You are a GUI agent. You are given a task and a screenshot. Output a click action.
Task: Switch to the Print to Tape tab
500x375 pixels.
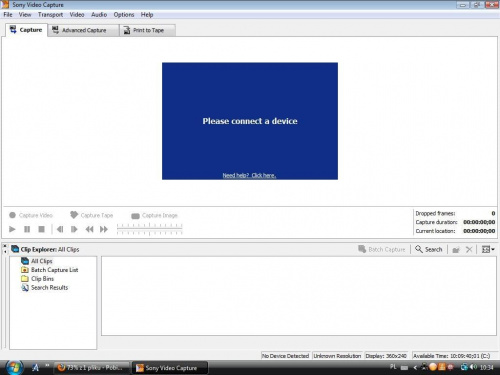148,30
